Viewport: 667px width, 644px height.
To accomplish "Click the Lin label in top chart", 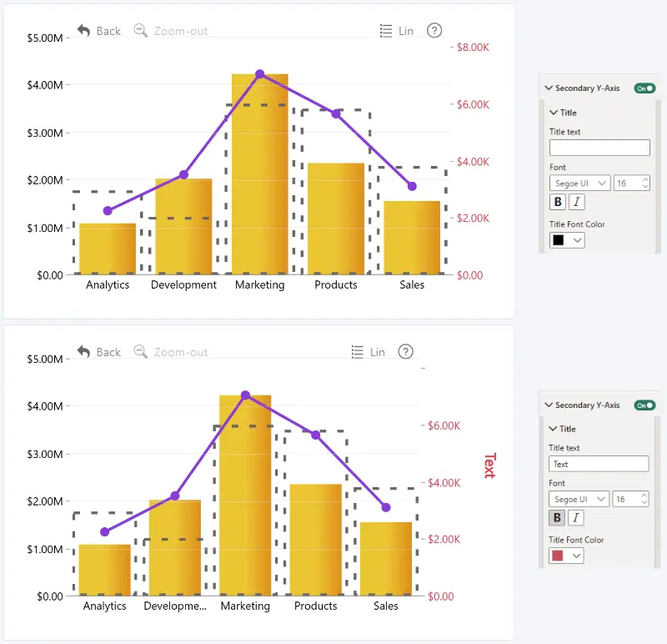I will pos(406,31).
